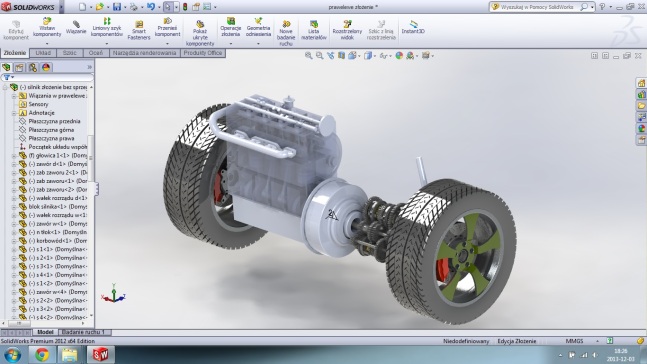
Task: Click the MMGS unit system status
Action: (574, 341)
